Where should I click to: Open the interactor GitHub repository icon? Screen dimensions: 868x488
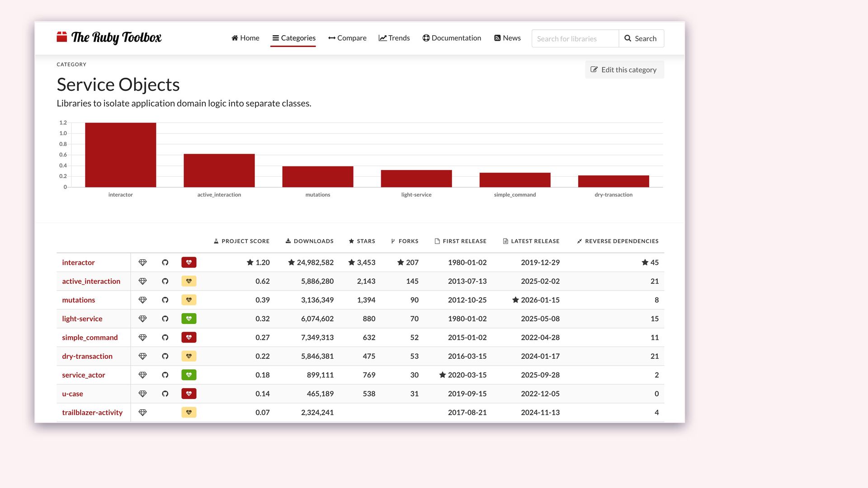165,263
